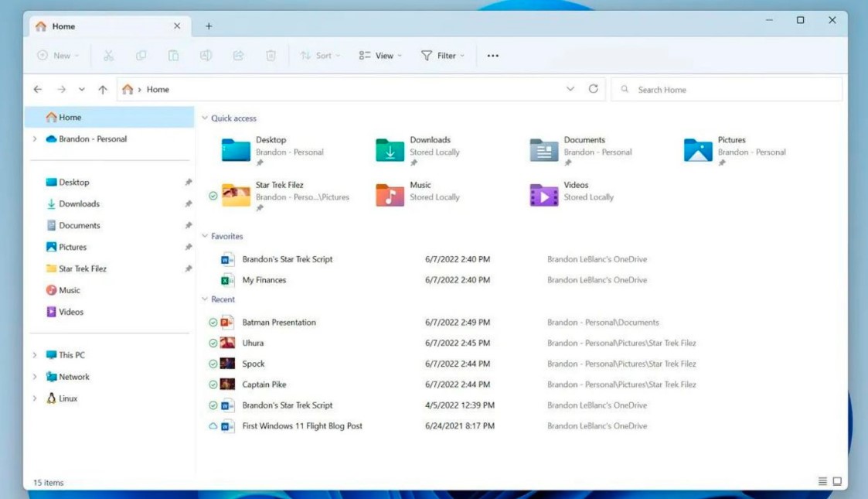Click the Delete trash icon

[x=271, y=56]
